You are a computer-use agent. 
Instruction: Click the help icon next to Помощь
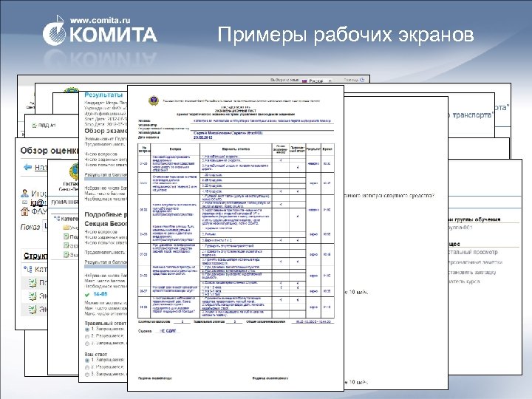click(362, 80)
